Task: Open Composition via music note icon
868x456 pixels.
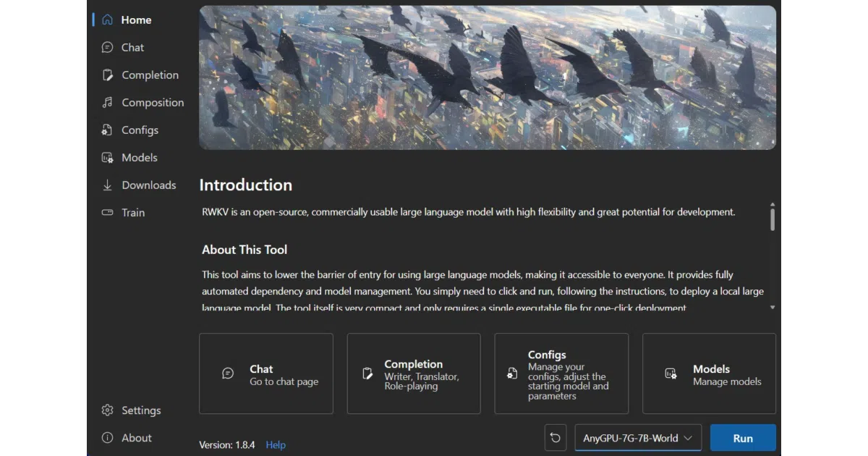Action: pyautogui.click(x=107, y=102)
